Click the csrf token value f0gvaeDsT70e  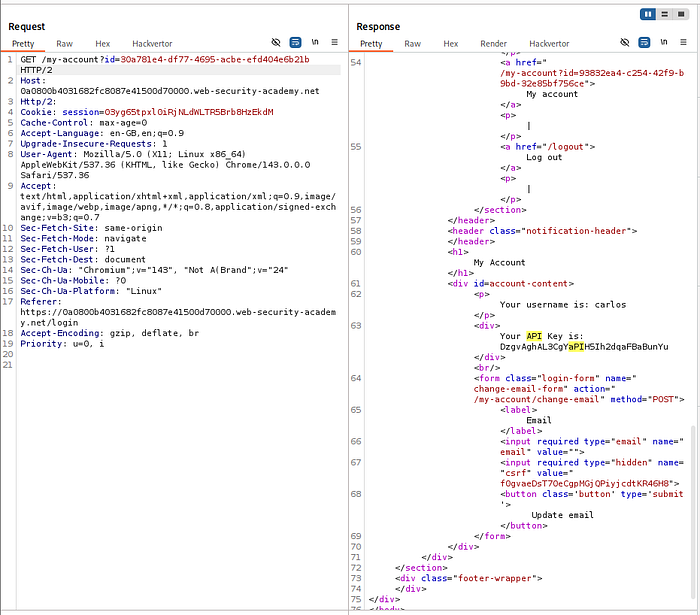pyautogui.click(x=584, y=483)
